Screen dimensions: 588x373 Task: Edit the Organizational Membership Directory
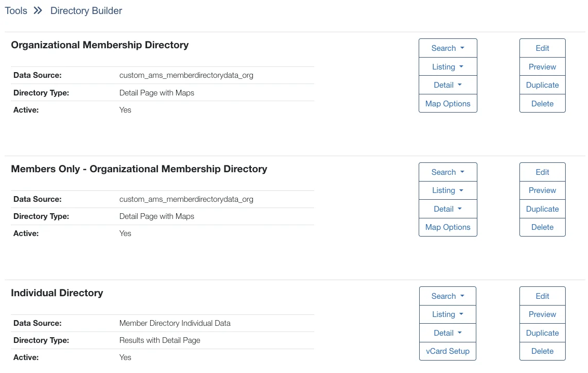pyautogui.click(x=542, y=48)
